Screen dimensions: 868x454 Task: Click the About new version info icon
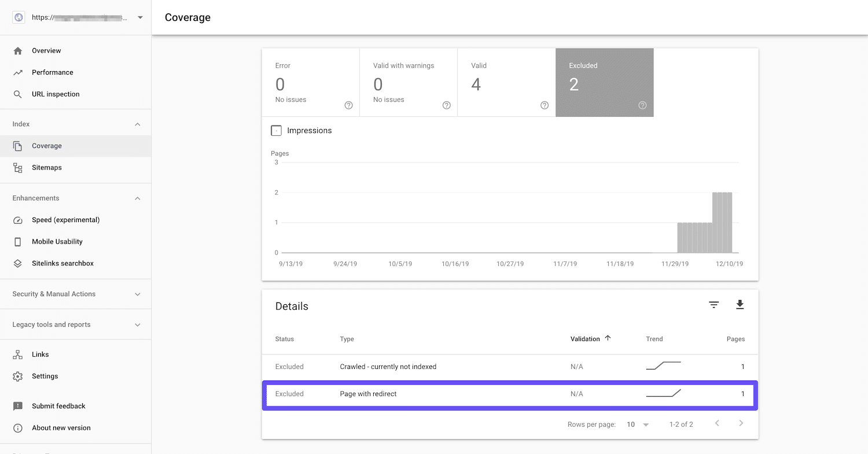click(18, 427)
